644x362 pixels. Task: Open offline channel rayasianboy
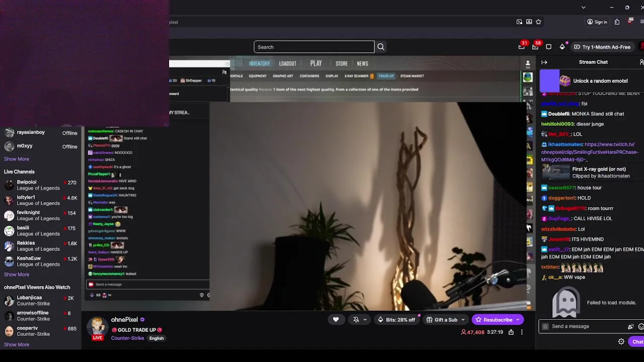point(40,133)
